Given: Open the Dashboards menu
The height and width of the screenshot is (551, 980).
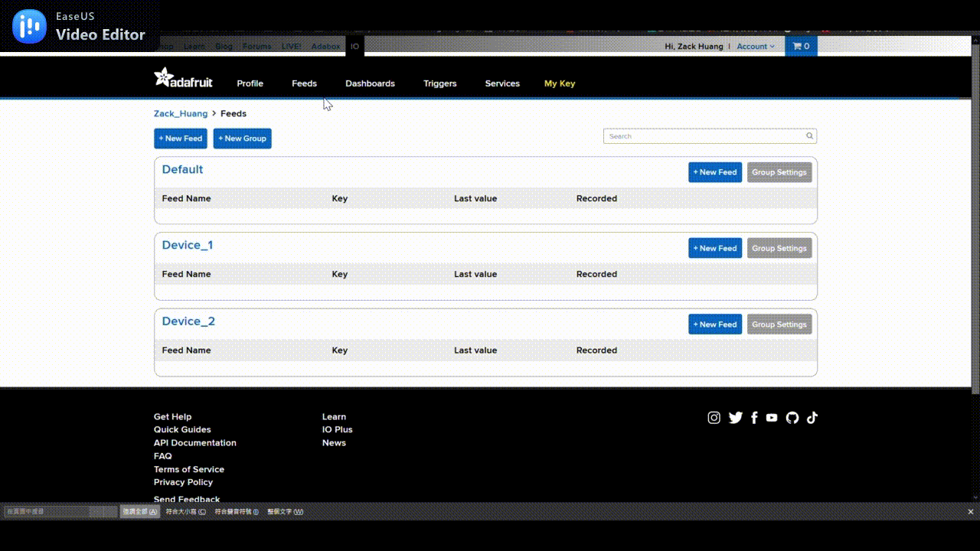Looking at the screenshot, I should click(370, 83).
